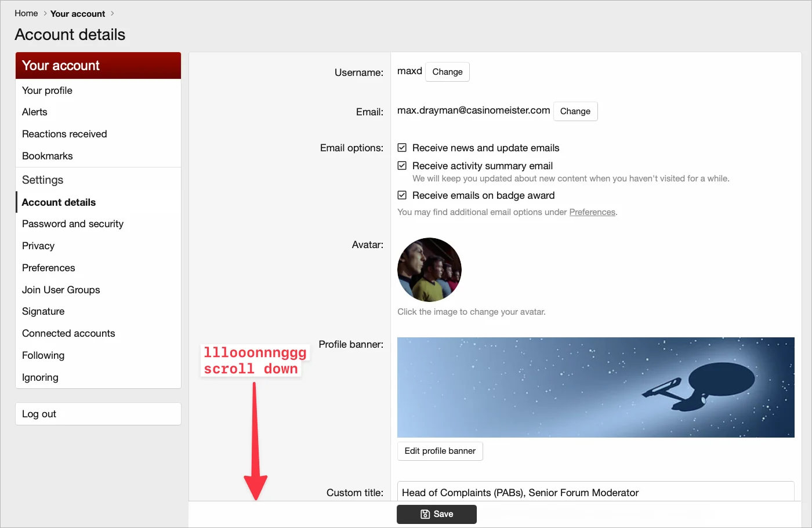This screenshot has width=812, height=528.
Task: Click the Account details page heading
Action: click(70, 35)
